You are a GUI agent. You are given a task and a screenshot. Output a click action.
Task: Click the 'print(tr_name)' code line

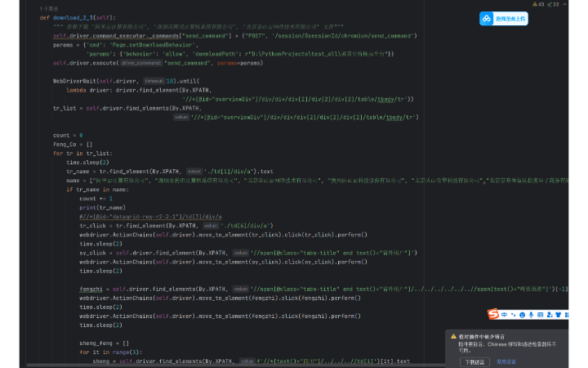click(x=102, y=208)
